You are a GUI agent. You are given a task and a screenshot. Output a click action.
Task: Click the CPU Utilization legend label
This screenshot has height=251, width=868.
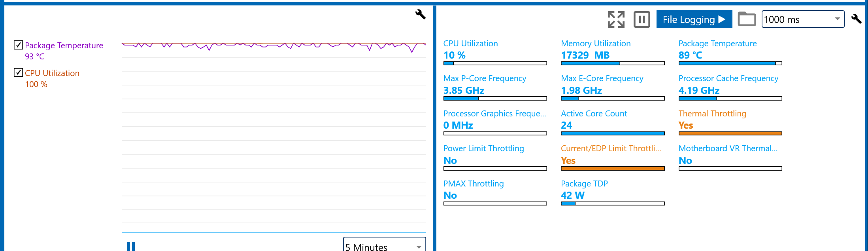[52, 73]
